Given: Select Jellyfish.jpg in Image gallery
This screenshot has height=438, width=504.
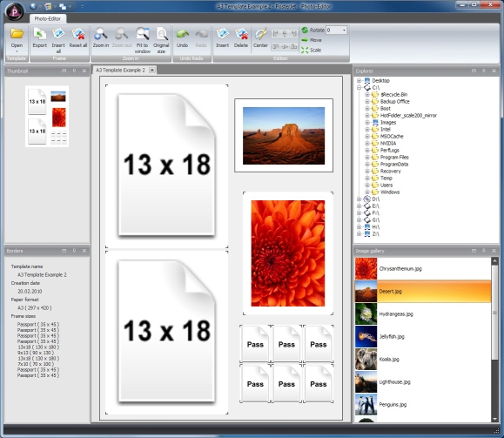Looking at the screenshot, I should pyautogui.click(x=423, y=337).
